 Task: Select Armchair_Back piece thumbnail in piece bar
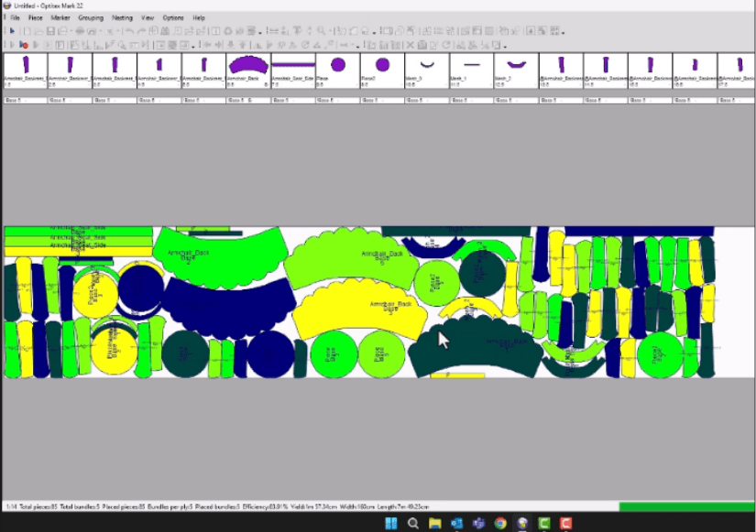point(247,71)
